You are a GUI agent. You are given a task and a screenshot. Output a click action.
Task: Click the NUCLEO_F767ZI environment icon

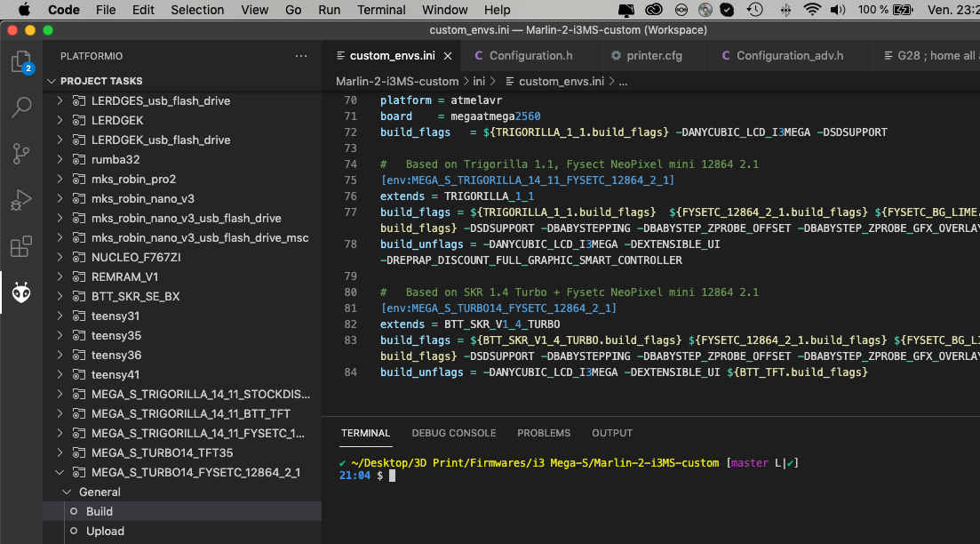pyautogui.click(x=79, y=257)
